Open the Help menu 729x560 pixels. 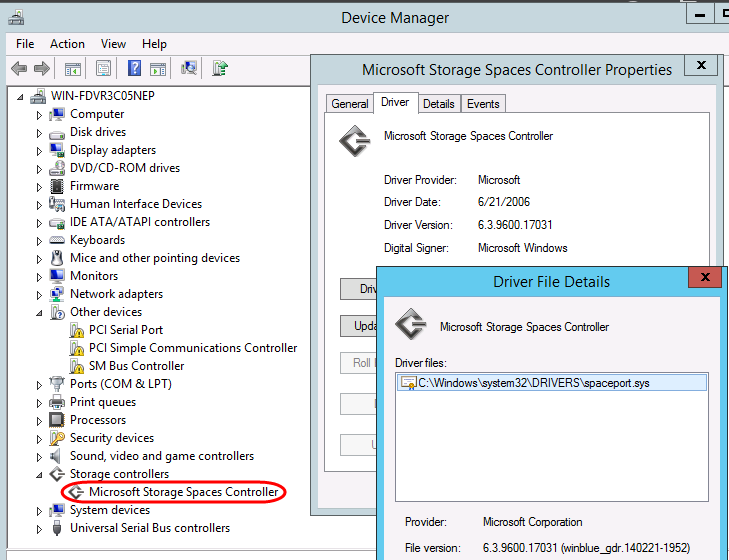[x=154, y=44]
